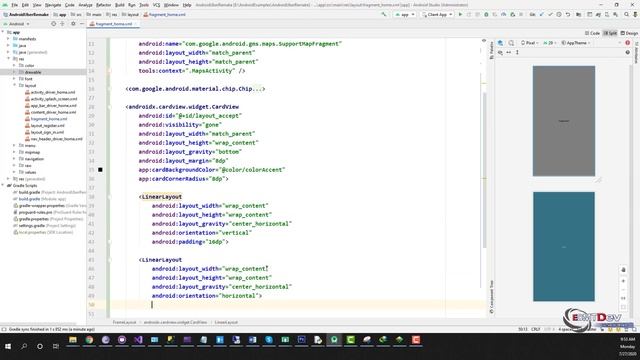Open the Client App device dropdown
Screen dimensions: 640x360
coord(437,14)
